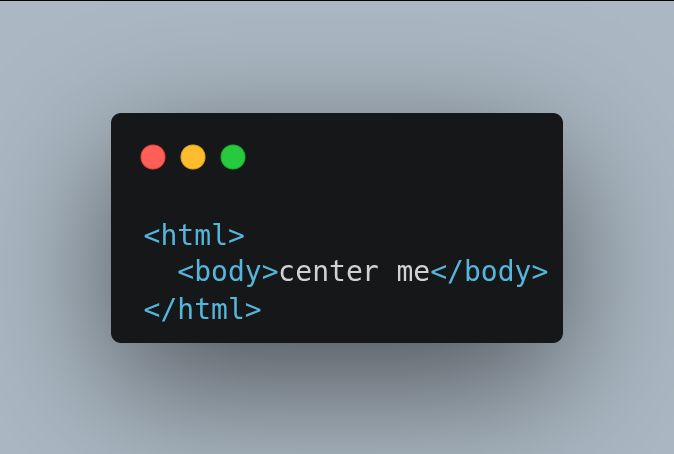Image resolution: width=674 pixels, height=454 pixels.
Task: Click the blank space right of opening <html>
Action: point(400,235)
